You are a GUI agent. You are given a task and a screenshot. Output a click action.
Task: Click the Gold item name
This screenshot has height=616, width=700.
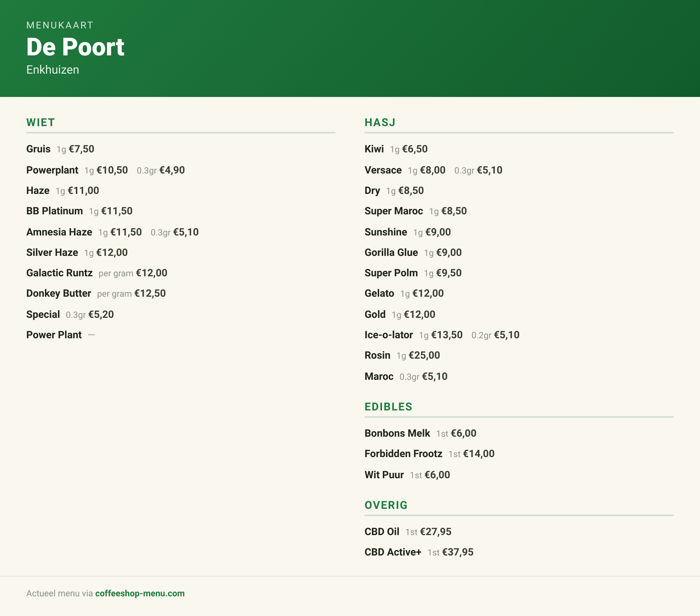coord(375,315)
